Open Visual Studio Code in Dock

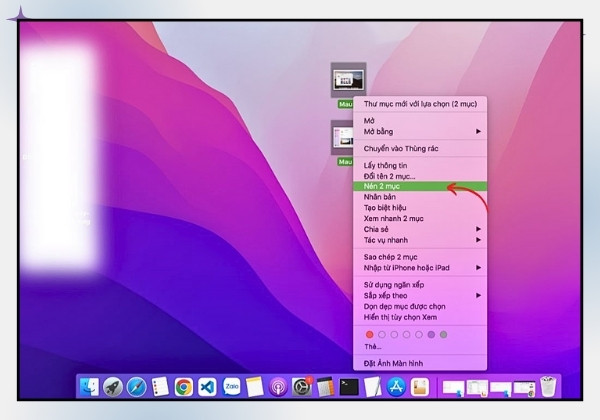click(x=207, y=387)
